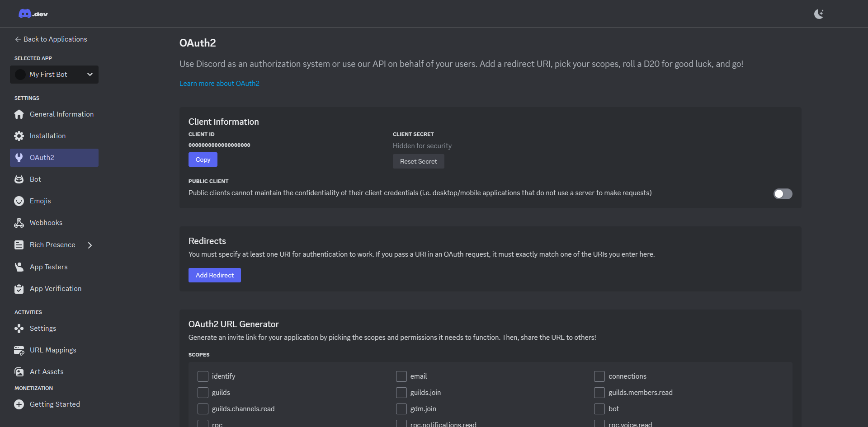Select the OAuth2 sidebar item
This screenshot has width=868, height=427.
click(x=54, y=158)
